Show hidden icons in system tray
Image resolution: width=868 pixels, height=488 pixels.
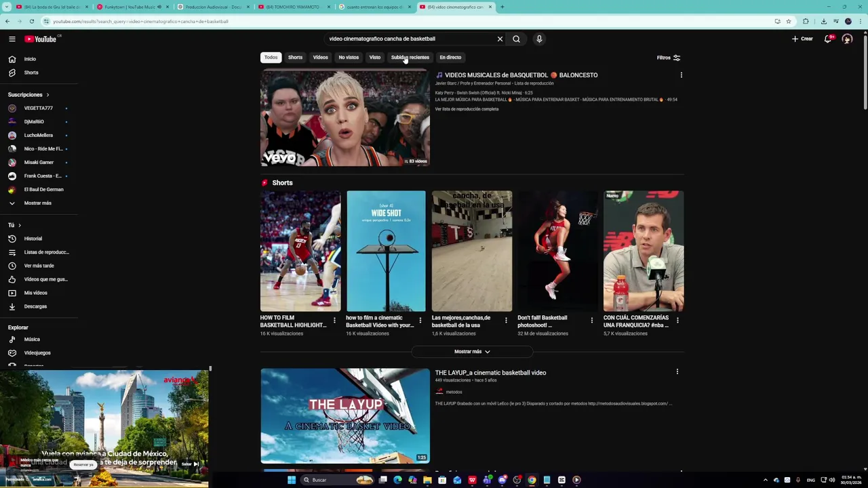(766, 480)
